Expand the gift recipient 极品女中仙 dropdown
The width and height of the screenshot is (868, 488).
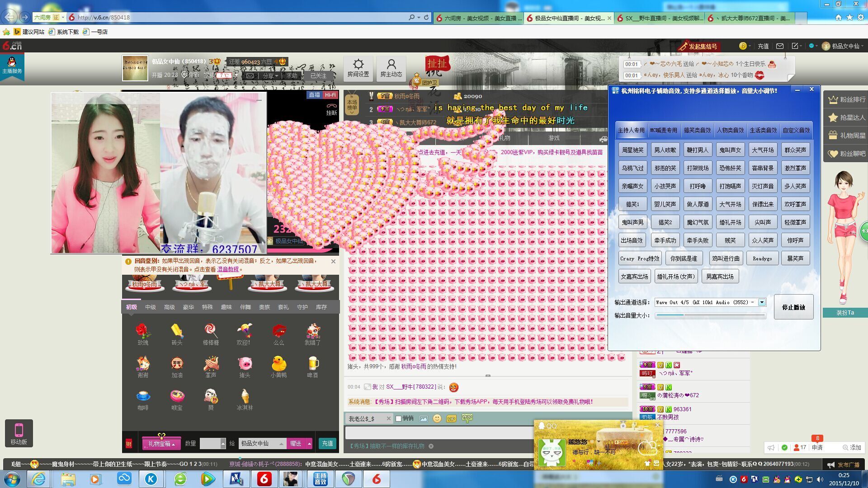pos(281,444)
